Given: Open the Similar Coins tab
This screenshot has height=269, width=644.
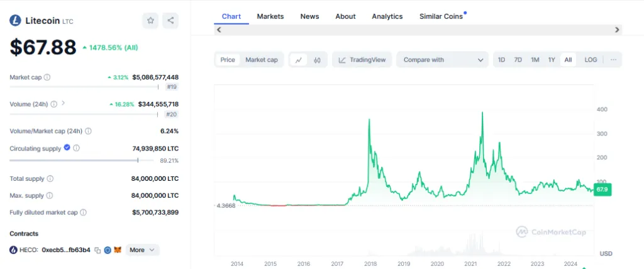Looking at the screenshot, I should point(441,16).
